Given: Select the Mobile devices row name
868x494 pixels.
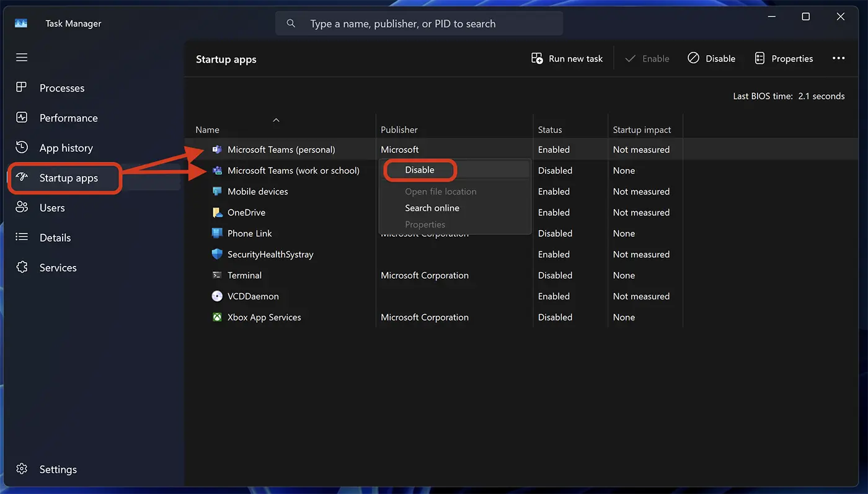Looking at the screenshot, I should click(258, 192).
